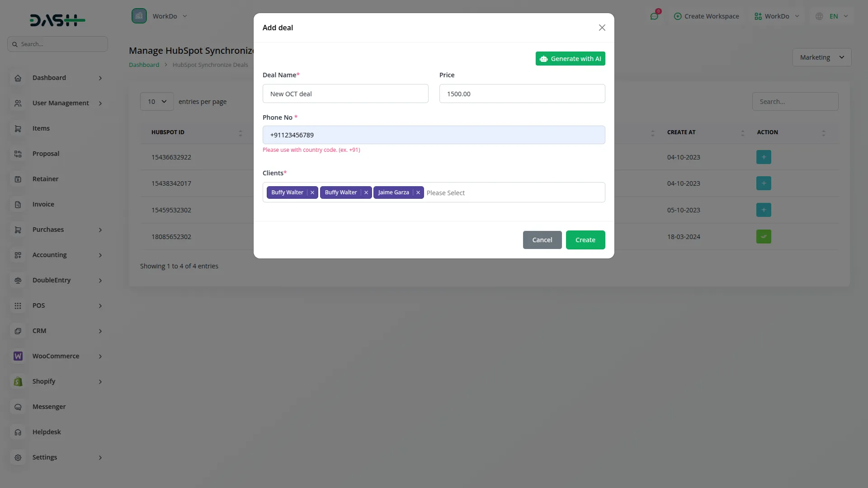868x488 pixels.
Task: Sort deals by the CREATE AT column
Action: click(742, 132)
